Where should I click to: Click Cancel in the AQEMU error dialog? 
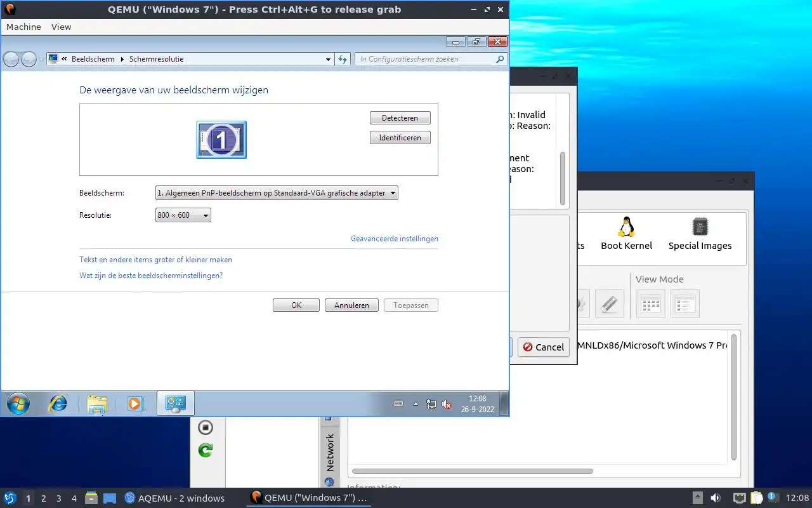[x=543, y=347]
